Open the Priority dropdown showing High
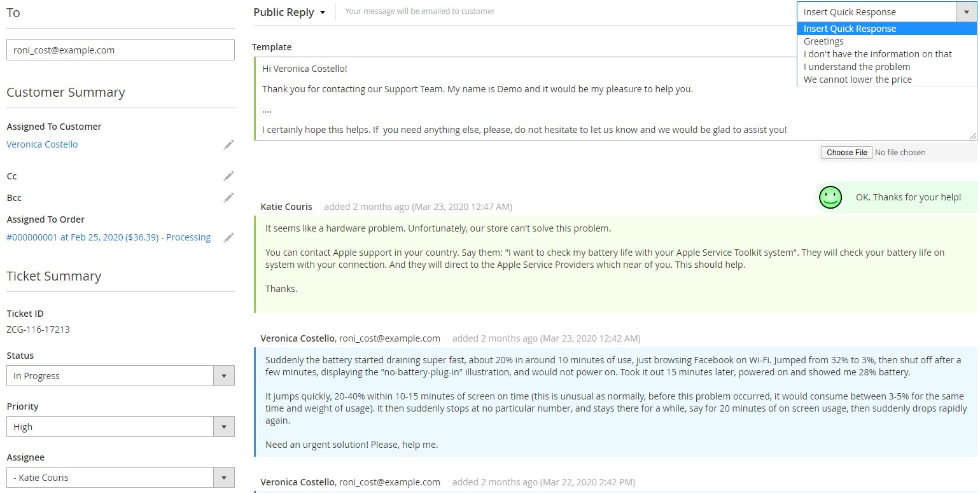Screen dimensions: 980x493 (120, 427)
